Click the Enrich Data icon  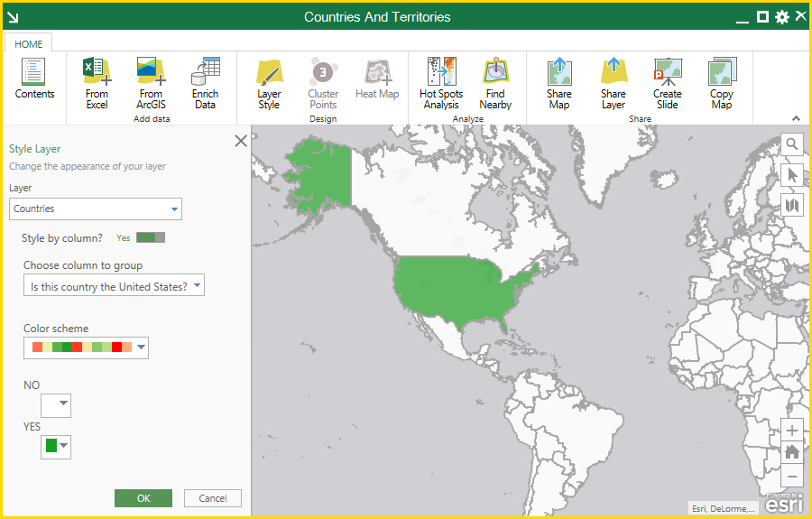click(x=205, y=71)
